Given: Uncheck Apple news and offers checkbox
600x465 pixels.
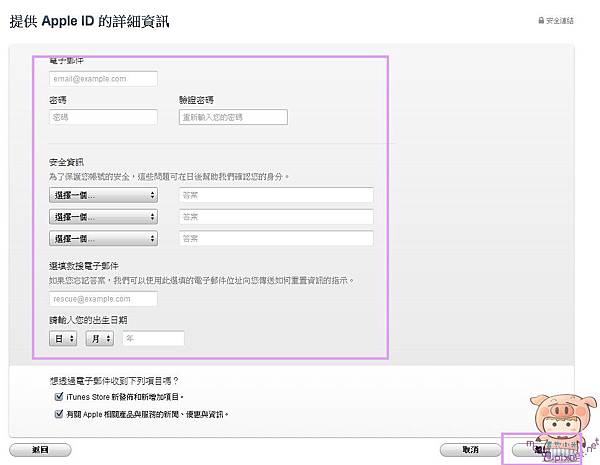Looking at the screenshot, I should point(59,414).
